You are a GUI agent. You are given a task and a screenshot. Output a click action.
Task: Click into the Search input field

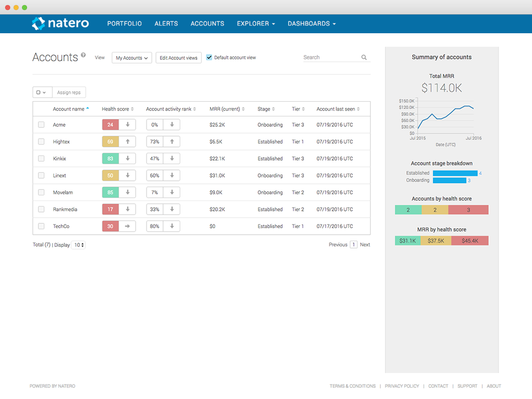[x=330, y=58]
